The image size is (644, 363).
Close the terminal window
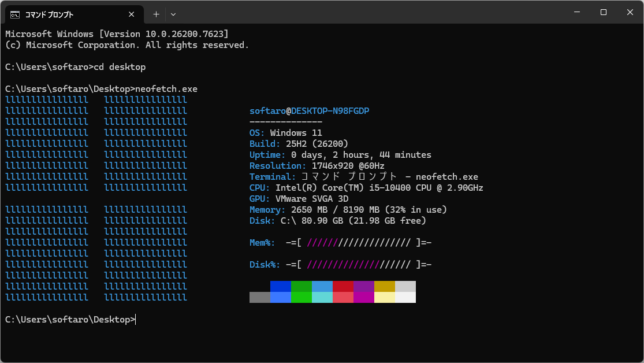click(630, 12)
